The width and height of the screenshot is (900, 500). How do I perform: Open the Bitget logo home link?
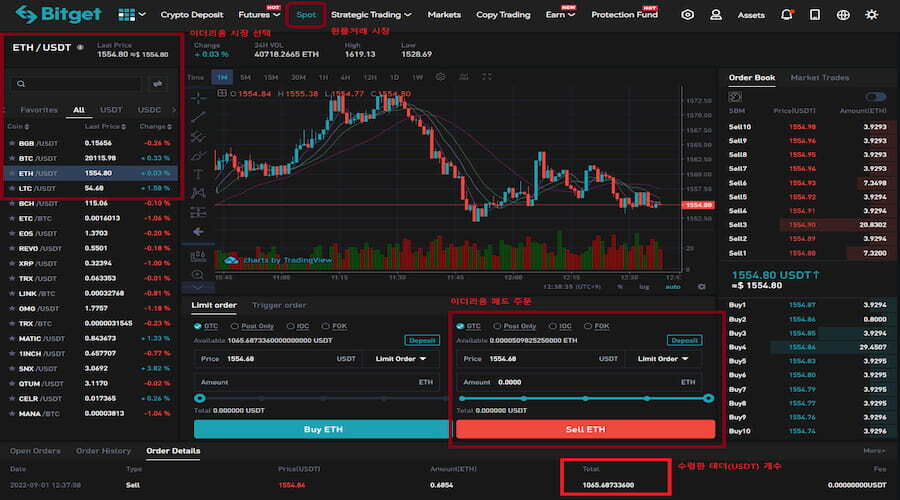point(58,14)
